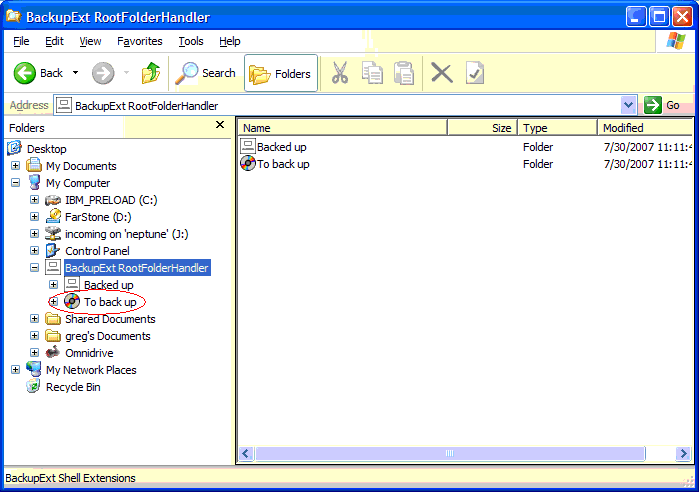Expand Shared Documents tree node
The image size is (699, 492).
(34, 319)
